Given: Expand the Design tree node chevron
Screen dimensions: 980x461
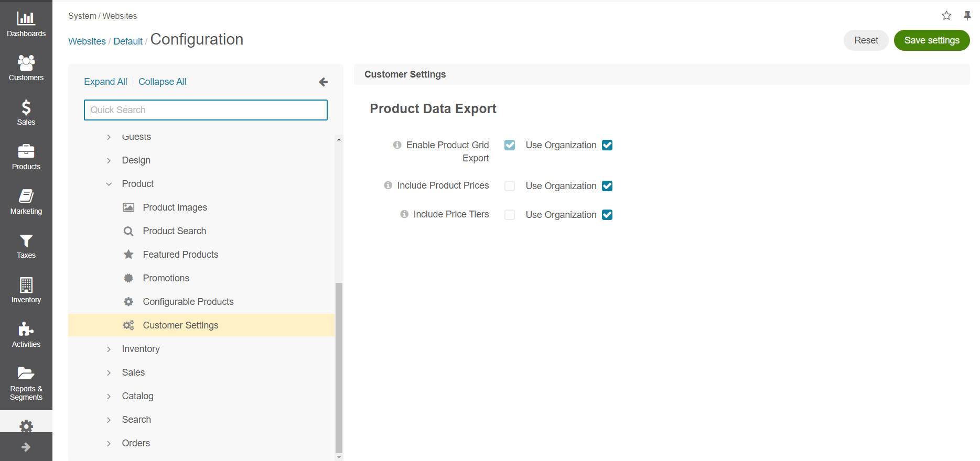Looking at the screenshot, I should coord(109,161).
